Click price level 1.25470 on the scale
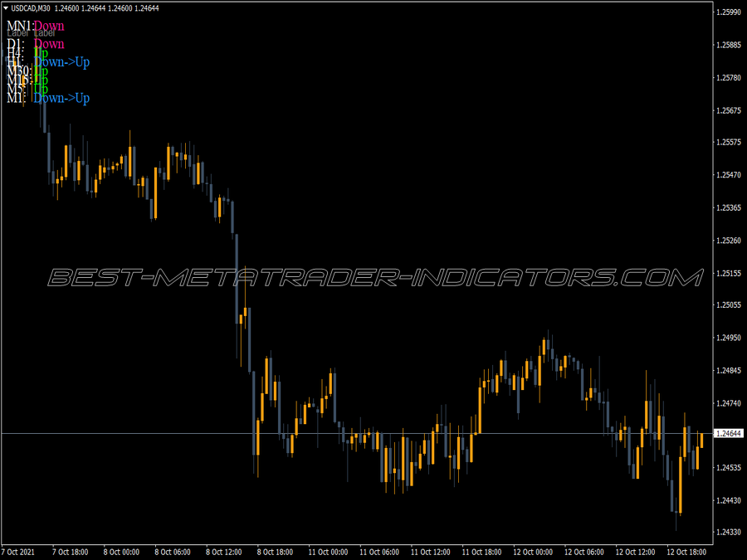747x560 pixels. pyautogui.click(x=729, y=175)
